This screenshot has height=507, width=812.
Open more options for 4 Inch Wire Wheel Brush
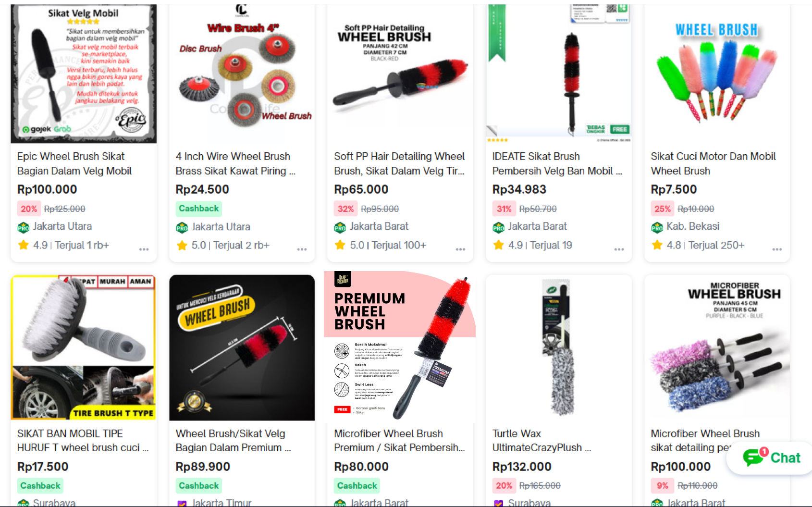[x=302, y=249]
